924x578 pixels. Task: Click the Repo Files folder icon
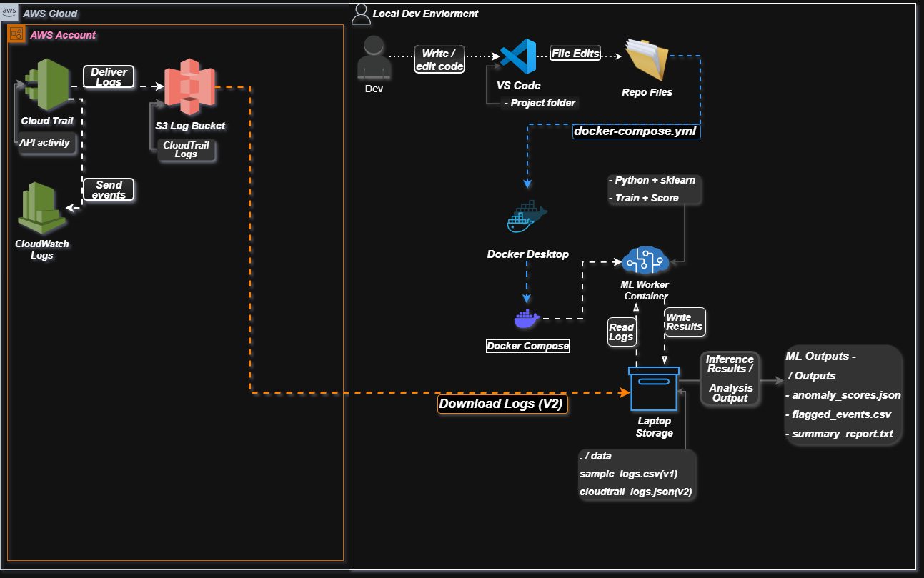[647, 60]
